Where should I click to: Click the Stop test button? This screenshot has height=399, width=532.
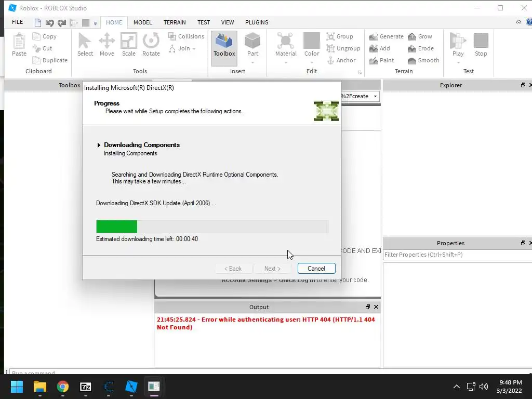(x=481, y=45)
